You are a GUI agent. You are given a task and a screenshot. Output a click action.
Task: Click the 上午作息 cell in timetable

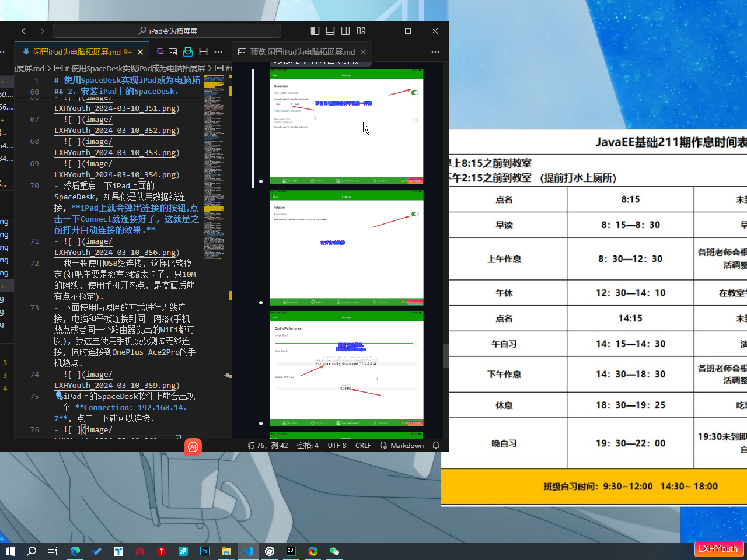[504, 259]
